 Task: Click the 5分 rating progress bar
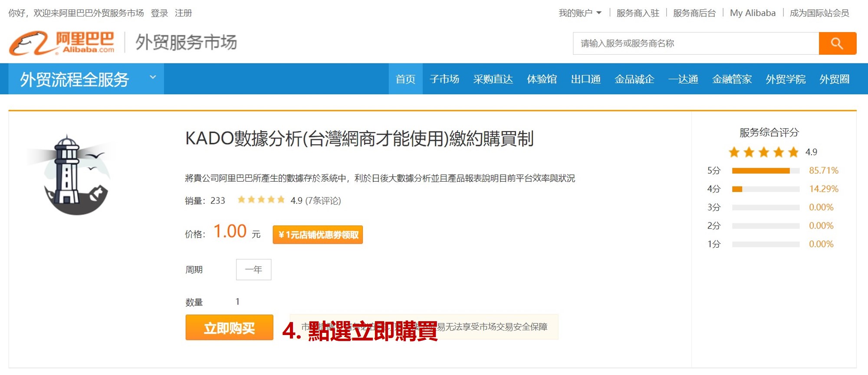coord(765,171)
